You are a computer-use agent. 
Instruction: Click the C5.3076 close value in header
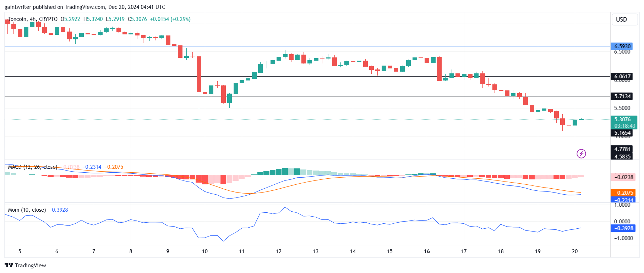click(x=137, y=19)
